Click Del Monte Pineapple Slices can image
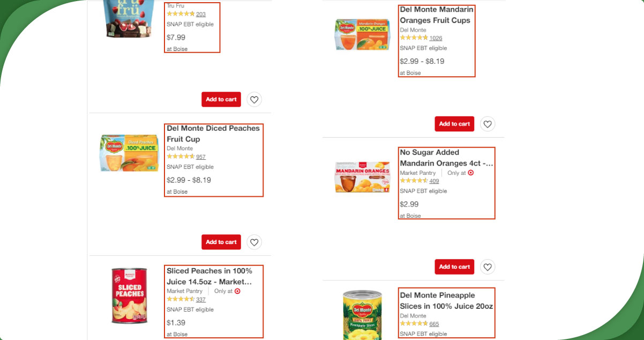The image size is (644, 340). 362,315
